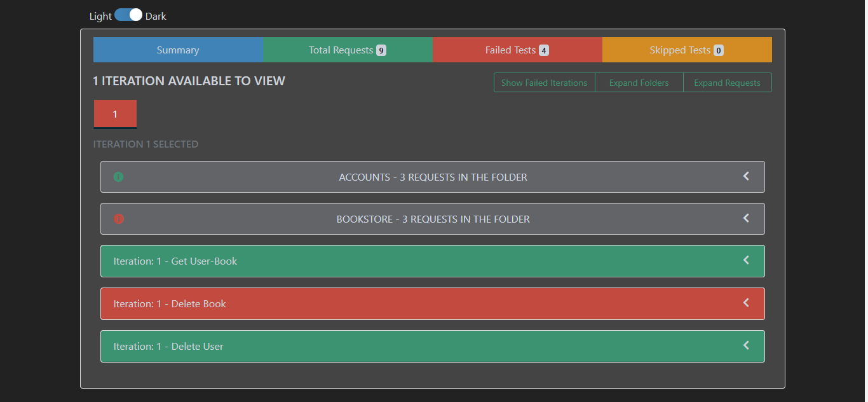Switch to the Total Requests tab
This screenshot has height=402, width=868.
click(x=348, y=50)
